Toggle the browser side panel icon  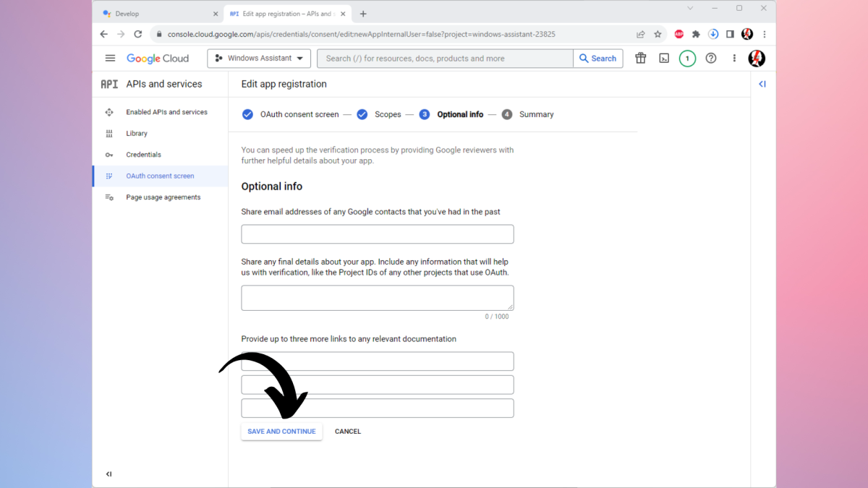730,34
